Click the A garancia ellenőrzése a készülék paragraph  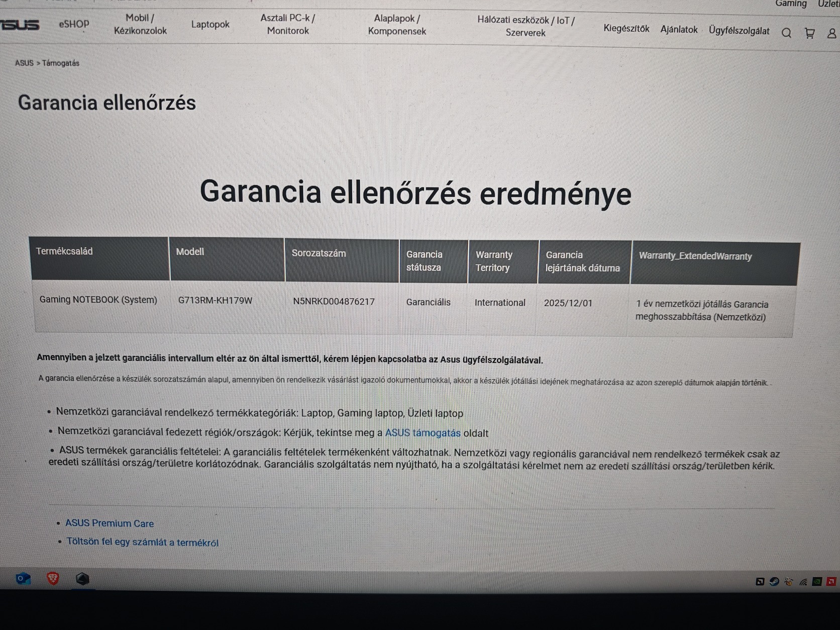click(x=405, y=380)
